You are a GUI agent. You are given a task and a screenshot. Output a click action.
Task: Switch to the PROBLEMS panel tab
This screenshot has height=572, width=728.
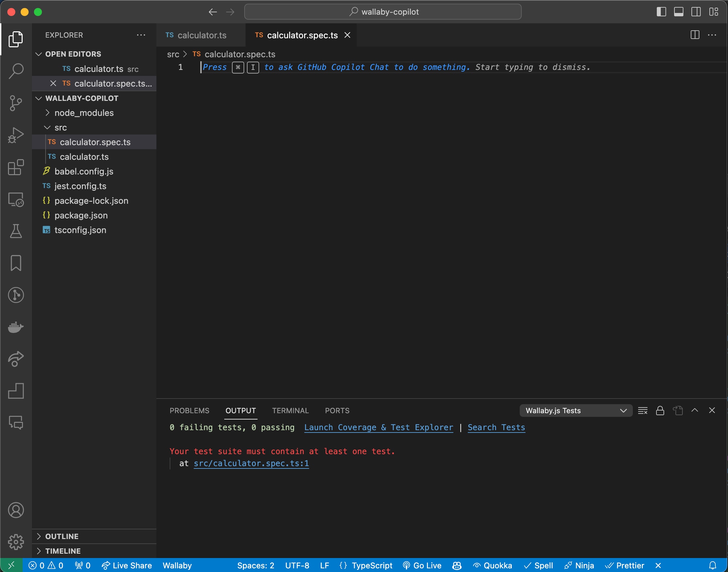[189, 411]
